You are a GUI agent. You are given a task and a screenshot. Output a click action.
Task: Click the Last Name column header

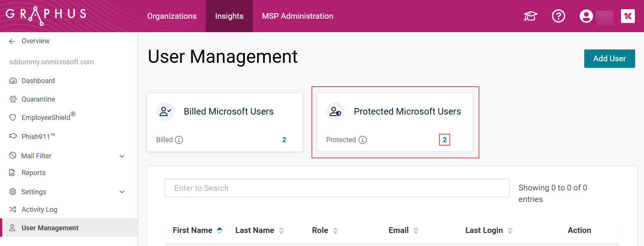tap(255, 230)
